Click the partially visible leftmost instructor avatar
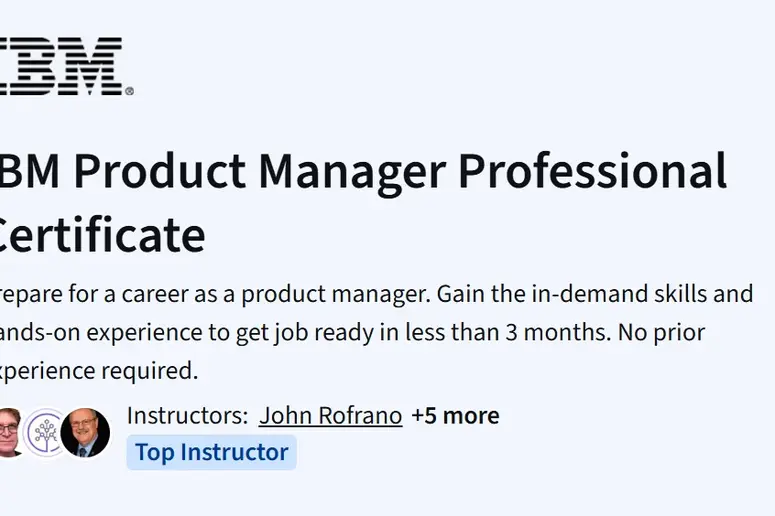Image resolution: width=775 pixels, height=516 pixels. point(9,433)
